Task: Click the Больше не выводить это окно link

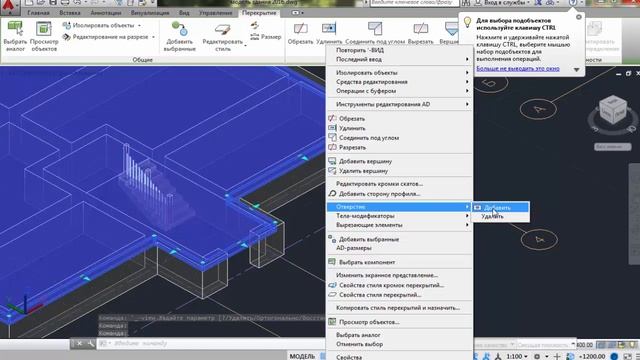Action: coord(518,69)
